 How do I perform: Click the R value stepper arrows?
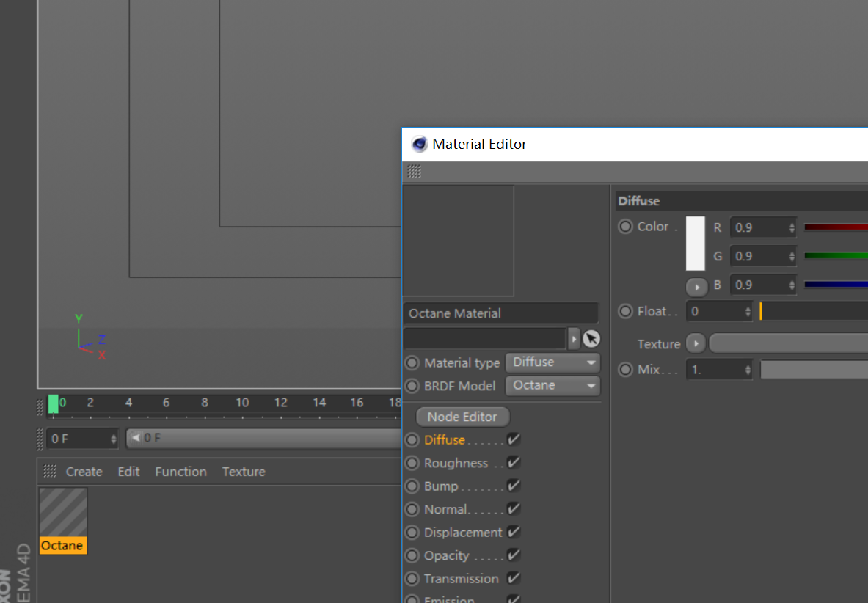[792, 227]
